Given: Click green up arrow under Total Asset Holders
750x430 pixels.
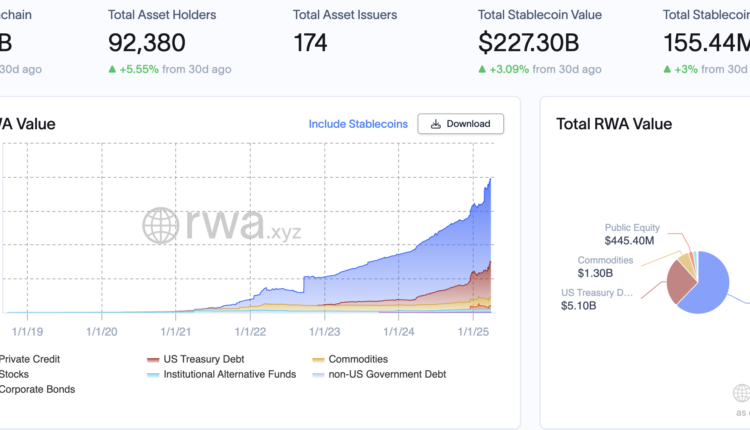Looking at the screenshot, I should coord(114,69).
